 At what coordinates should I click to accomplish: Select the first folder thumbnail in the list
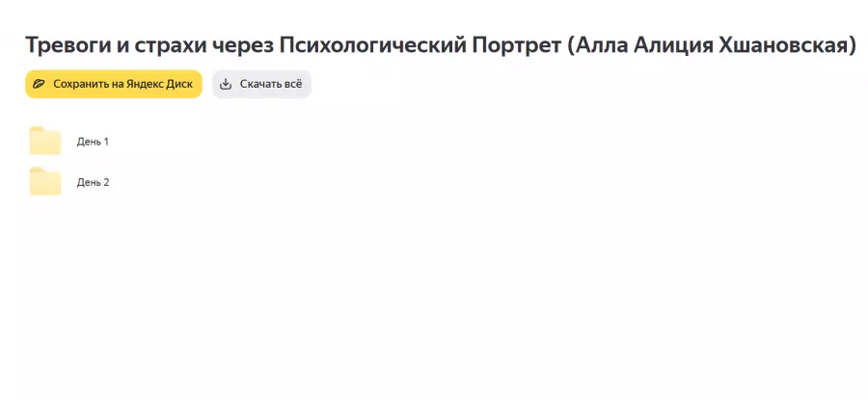pos(45,141)
